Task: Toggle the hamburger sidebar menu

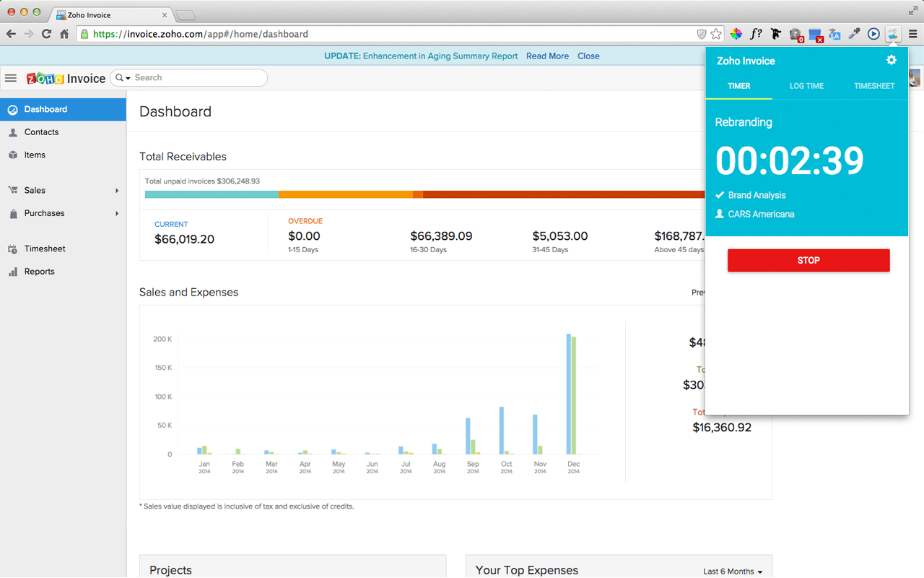Action: [11, 78]
